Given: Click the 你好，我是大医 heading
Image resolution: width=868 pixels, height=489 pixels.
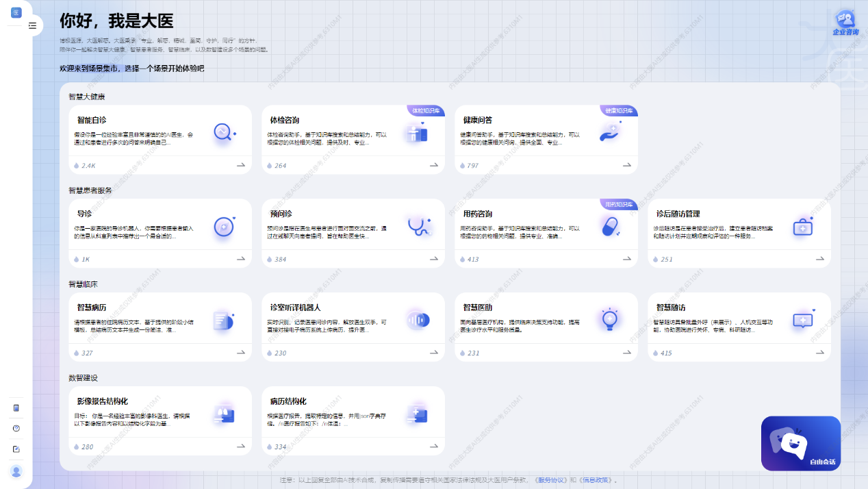Looking at the screenshot, I should (x=116, y=21).
